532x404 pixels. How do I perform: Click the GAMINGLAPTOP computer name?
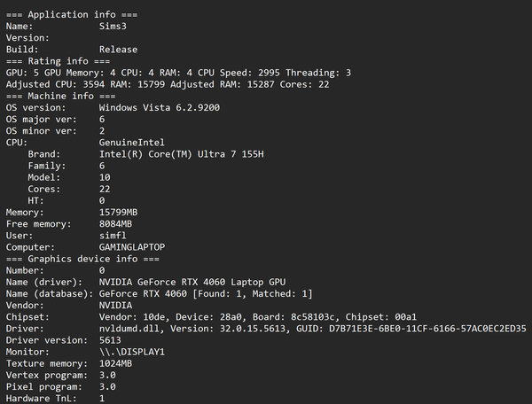(132, 247)
